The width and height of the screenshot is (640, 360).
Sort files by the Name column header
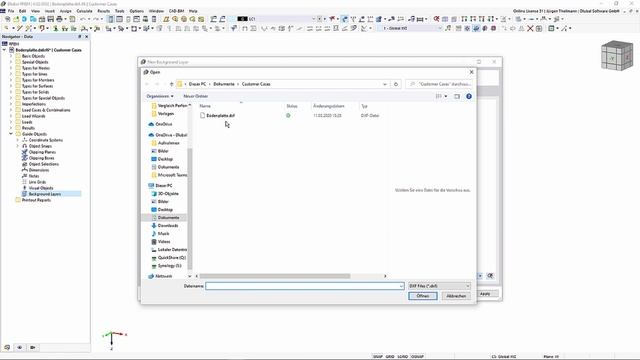pyautogui.click(x=205, y=106)
